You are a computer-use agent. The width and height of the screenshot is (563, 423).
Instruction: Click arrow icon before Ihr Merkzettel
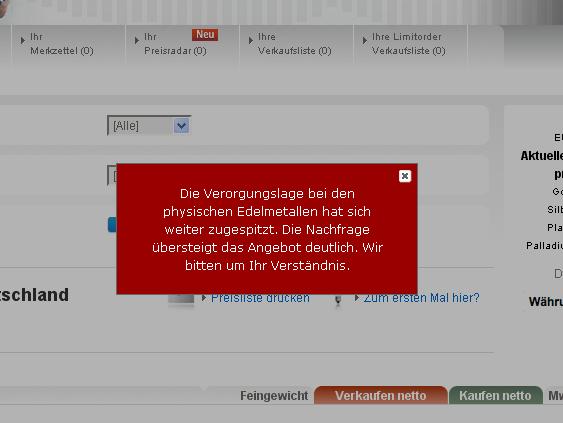pos(23,40)
